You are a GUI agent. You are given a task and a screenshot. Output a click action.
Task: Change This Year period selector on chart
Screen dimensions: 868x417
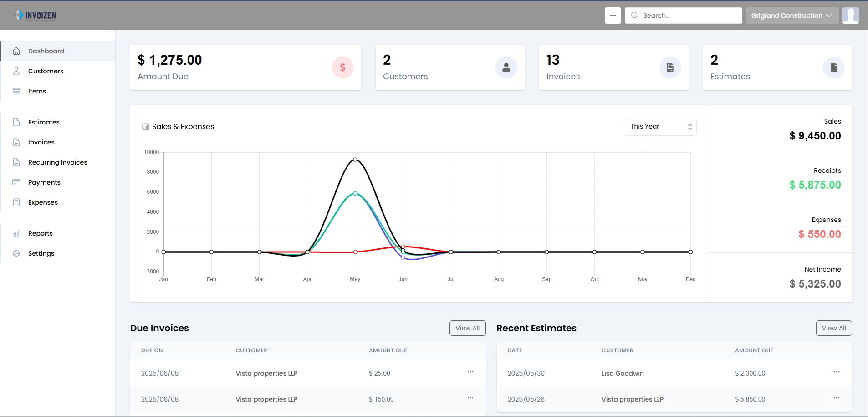660,126
